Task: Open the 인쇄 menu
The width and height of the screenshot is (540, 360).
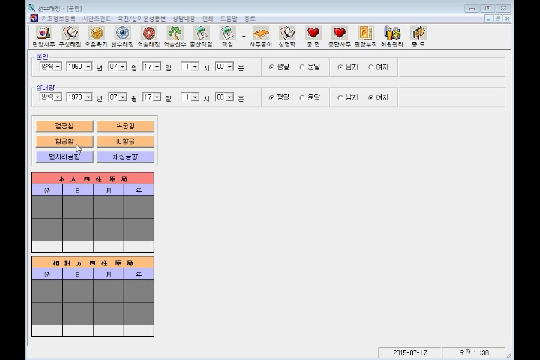Action: point(208,19)
